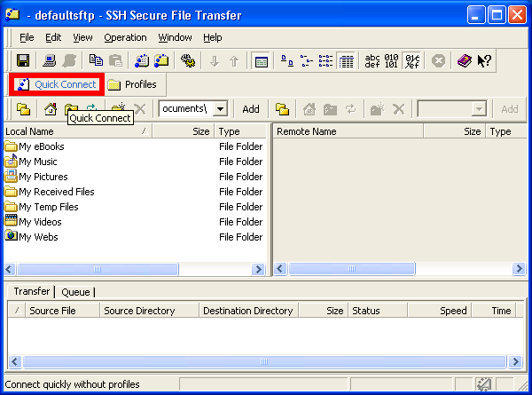Viewport: 532px width, 395px height.
Task: Switch to Details view mode
Action: [346, 61]
